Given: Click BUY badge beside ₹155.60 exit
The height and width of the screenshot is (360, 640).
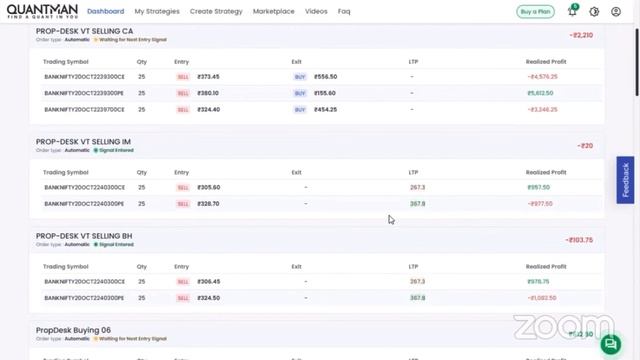Looking at the screenshot, I should click(300, 93).
